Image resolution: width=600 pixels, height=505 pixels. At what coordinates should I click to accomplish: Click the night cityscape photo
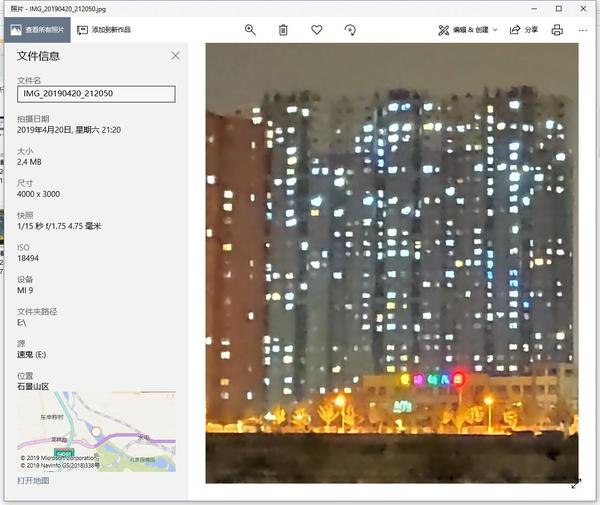(x=392, y=263)
